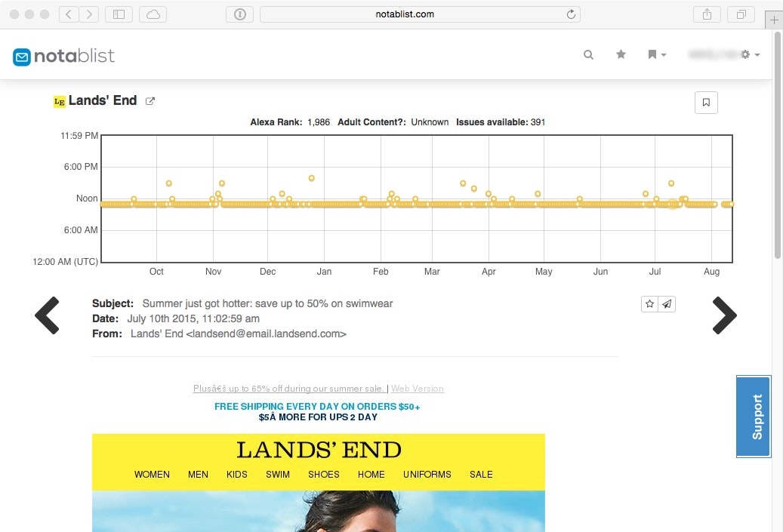Click the Issues available: 391 text
This screenshot has height=532, width=783.
501,122
